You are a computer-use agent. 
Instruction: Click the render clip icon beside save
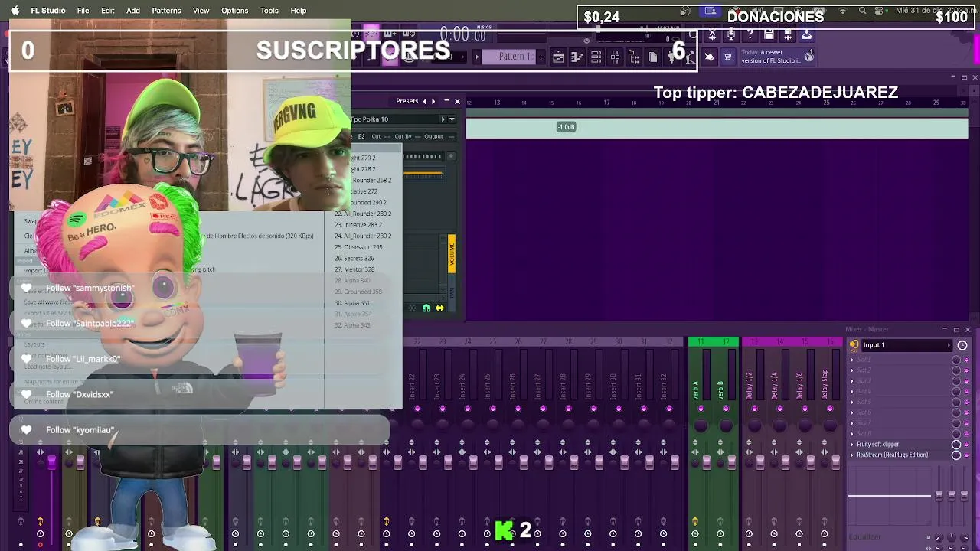click(x=788, y=34)
